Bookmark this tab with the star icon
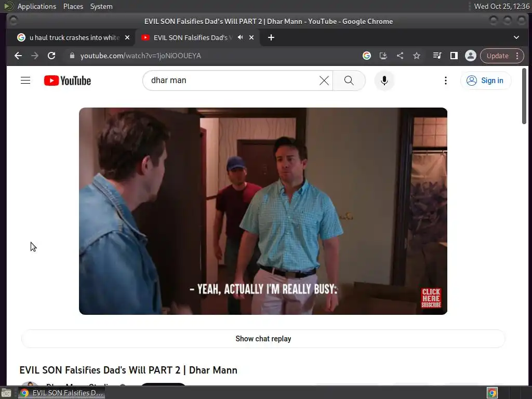The width and height of the screenshot is (532, 399). pyautogui.click(x=417, y=56)
